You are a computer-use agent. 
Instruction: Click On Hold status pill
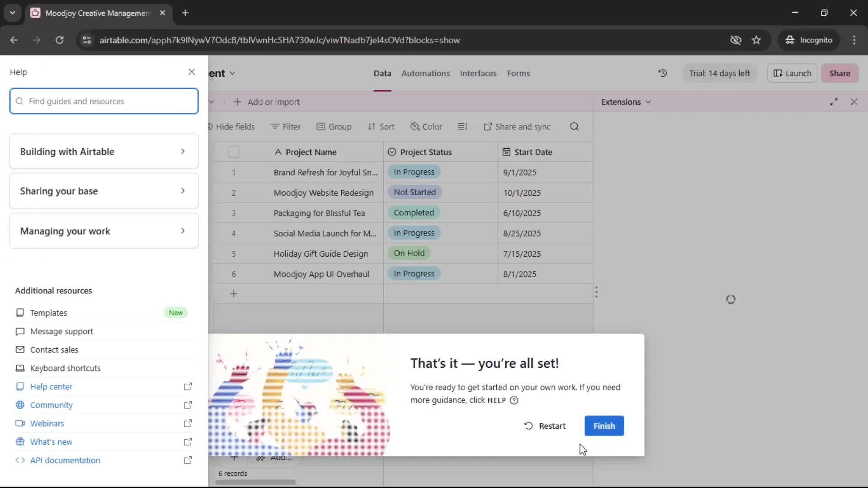tap(409, 253)
